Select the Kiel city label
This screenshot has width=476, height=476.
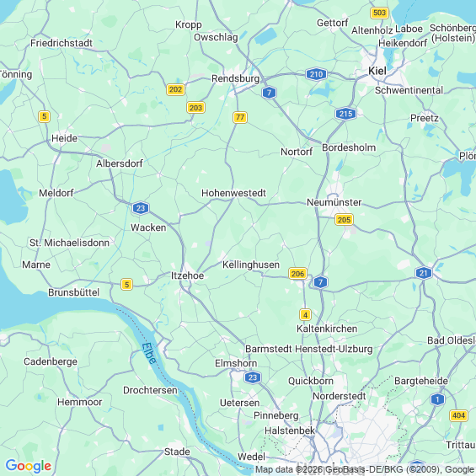click(x=377, y=71)
